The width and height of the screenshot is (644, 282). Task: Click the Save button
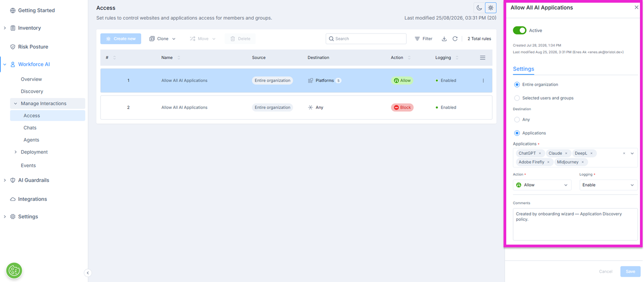click(630, 272)
